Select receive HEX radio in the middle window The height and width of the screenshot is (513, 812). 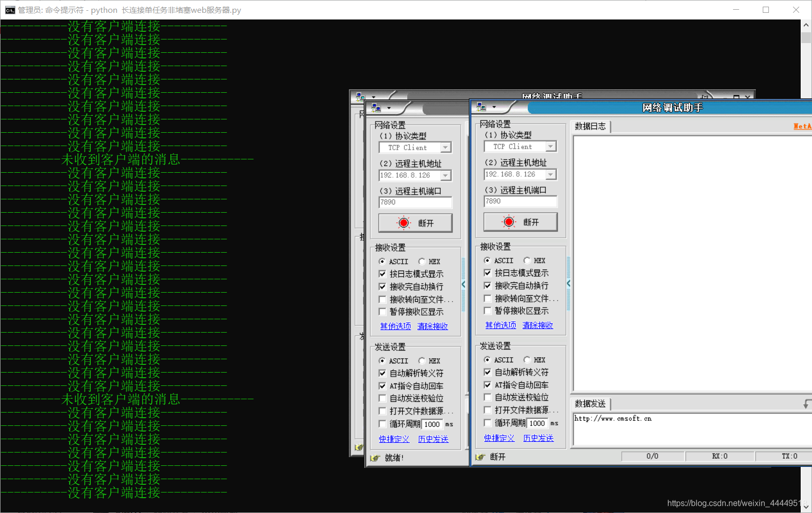coord(422,261)
